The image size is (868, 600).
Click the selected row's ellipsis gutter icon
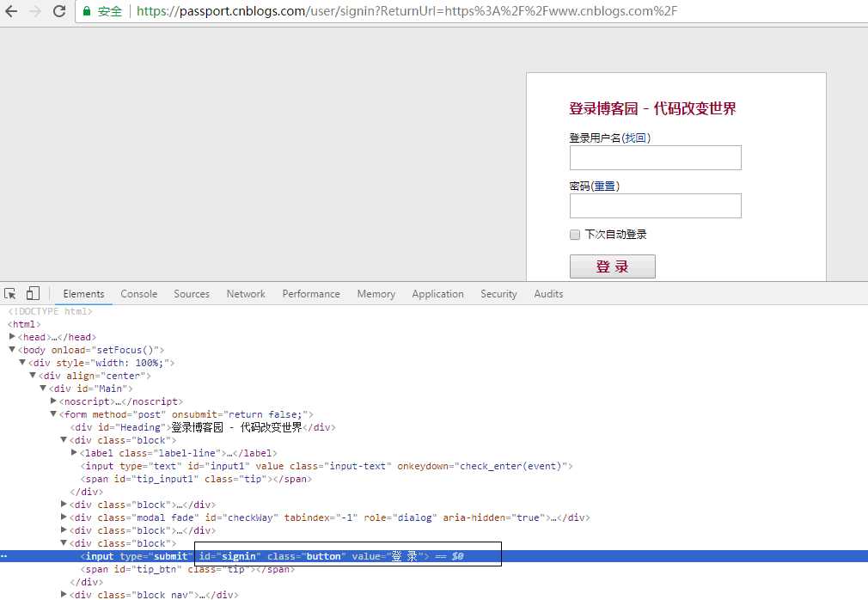(x=4, y=556)
